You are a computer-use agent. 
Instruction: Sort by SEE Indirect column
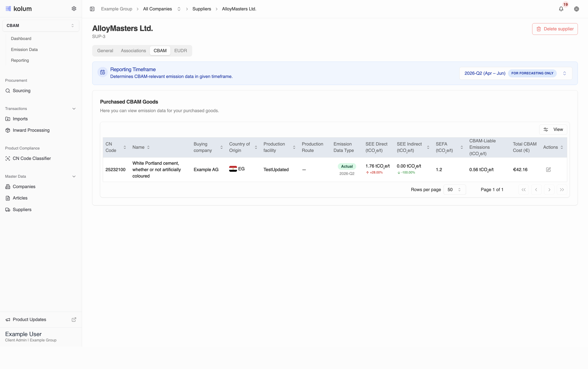click(428, 147)
